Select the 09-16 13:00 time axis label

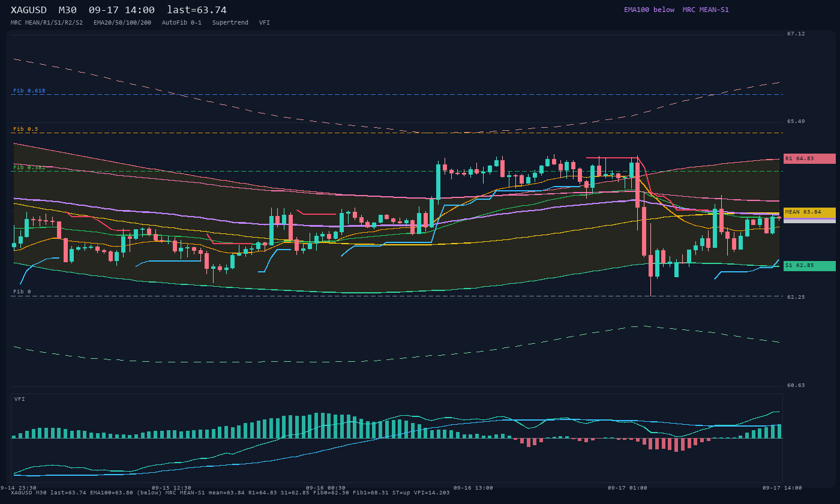tap(473, 488)
